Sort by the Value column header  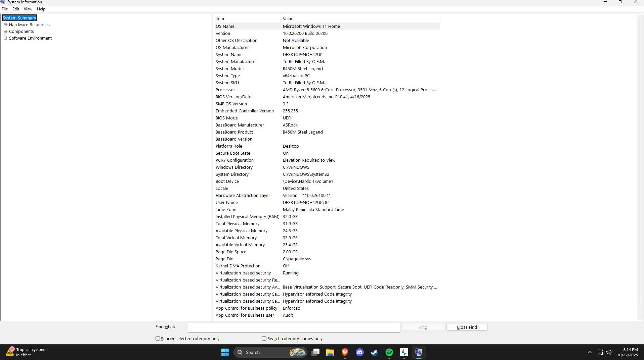(360, 19)
